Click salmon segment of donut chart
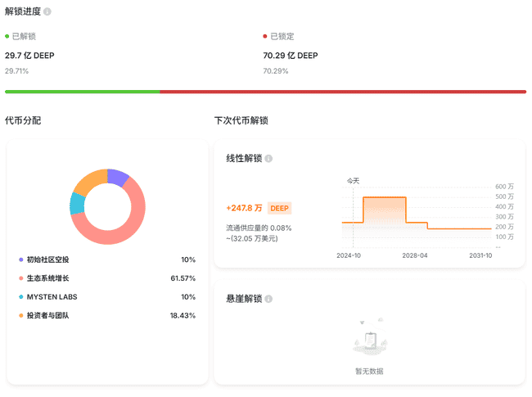Viewport: 532px width, 397px height. 123,229
